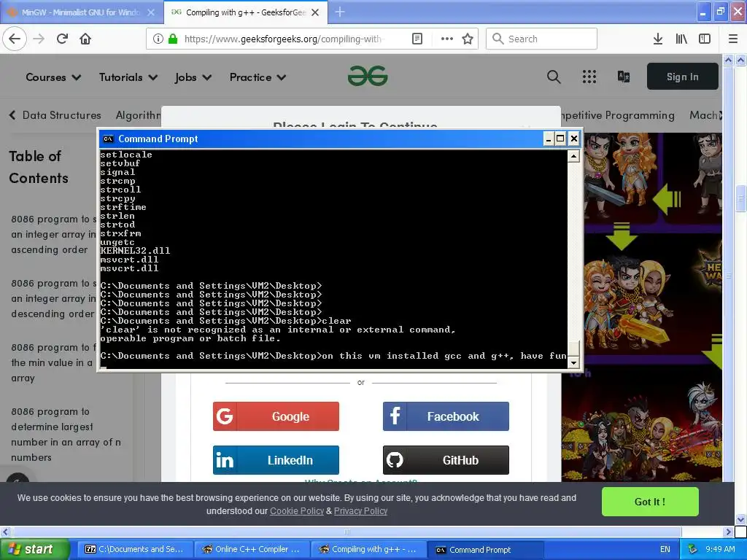Click the Command Prompt title bar icon

pyautogui.click(x=108, y=139)
